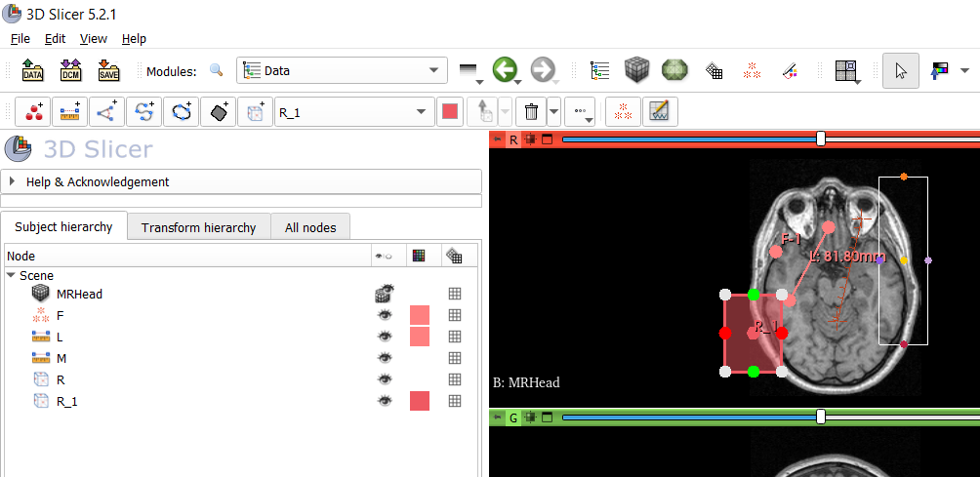Click the green slice offset slider handle

click(x=821, y=417)
